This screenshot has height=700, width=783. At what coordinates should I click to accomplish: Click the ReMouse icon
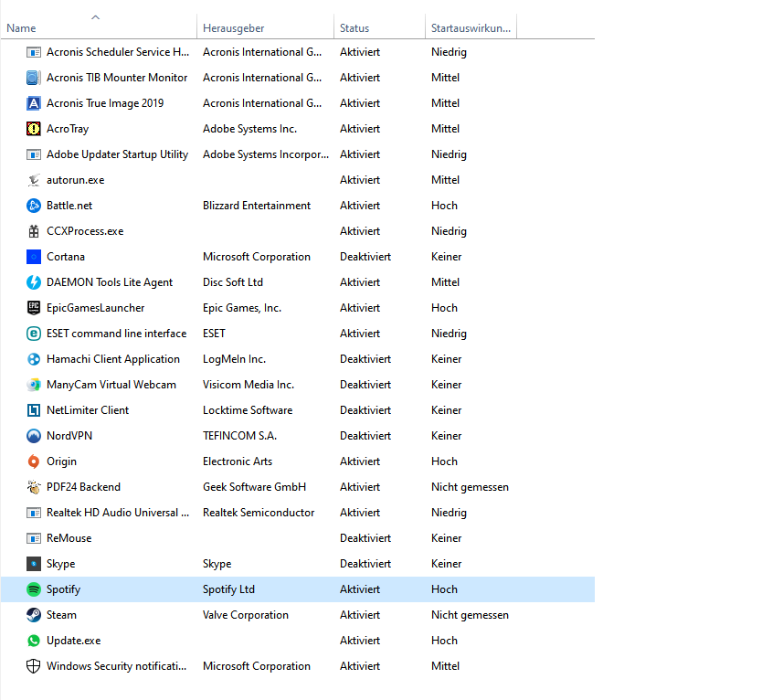click(x=34, y=538)
